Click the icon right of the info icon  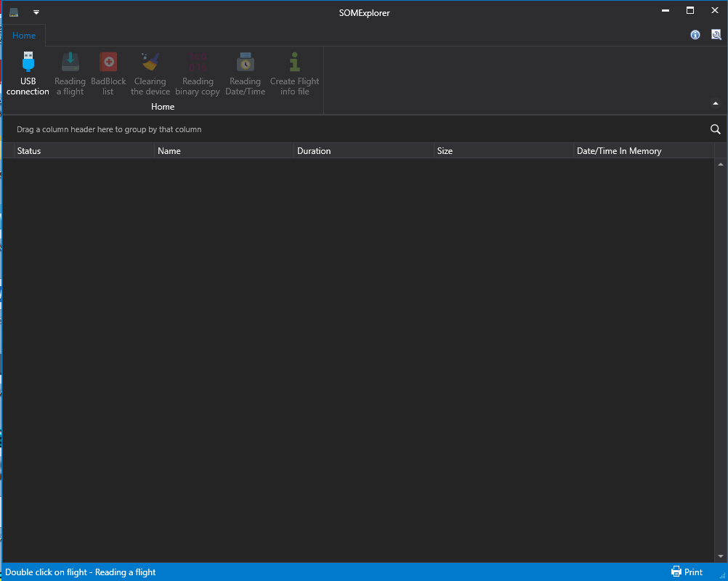[x=716, y=35]
